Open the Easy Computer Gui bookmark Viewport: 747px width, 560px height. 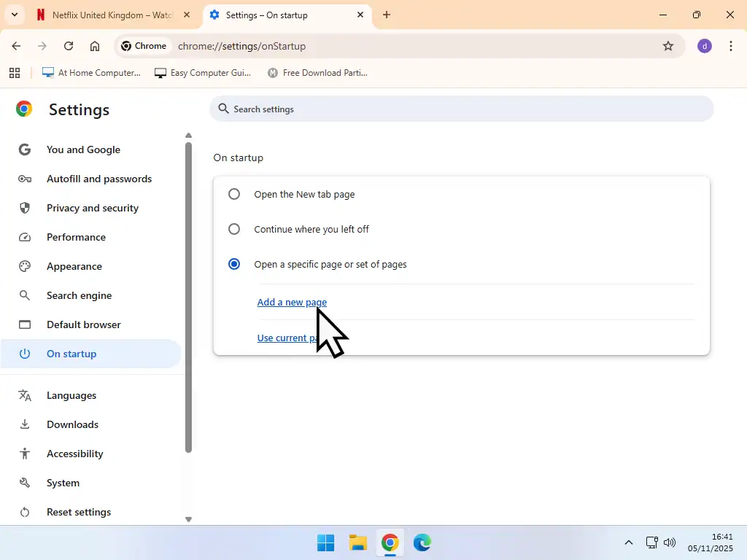click(203, 73)
